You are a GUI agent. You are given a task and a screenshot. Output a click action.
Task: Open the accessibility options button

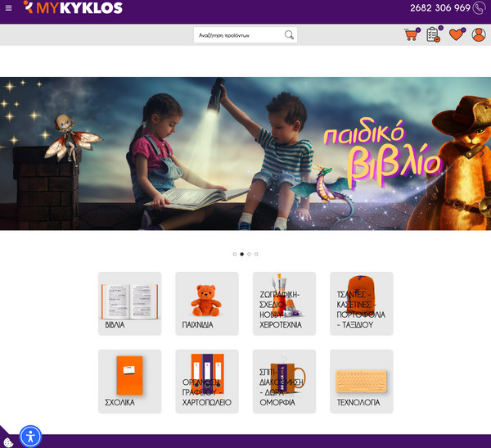30,437
